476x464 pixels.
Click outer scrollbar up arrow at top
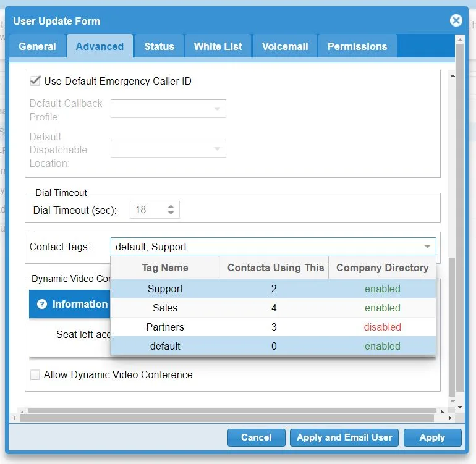pyautogui.click(x=460, y=40)
